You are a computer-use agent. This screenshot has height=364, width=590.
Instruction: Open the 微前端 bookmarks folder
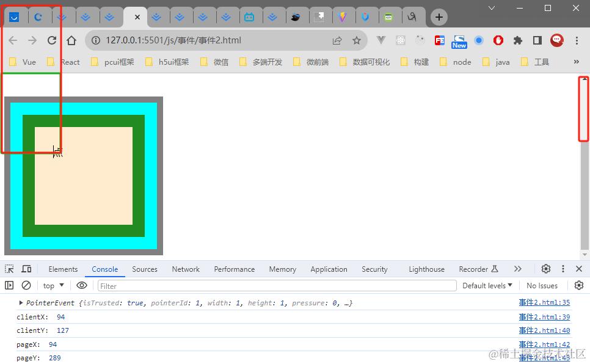pyautogui.click(x=311, y=62)
